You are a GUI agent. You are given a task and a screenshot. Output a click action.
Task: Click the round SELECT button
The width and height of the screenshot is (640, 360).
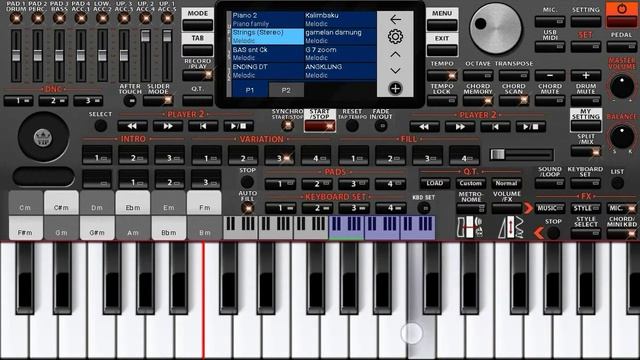click(100, 126)
